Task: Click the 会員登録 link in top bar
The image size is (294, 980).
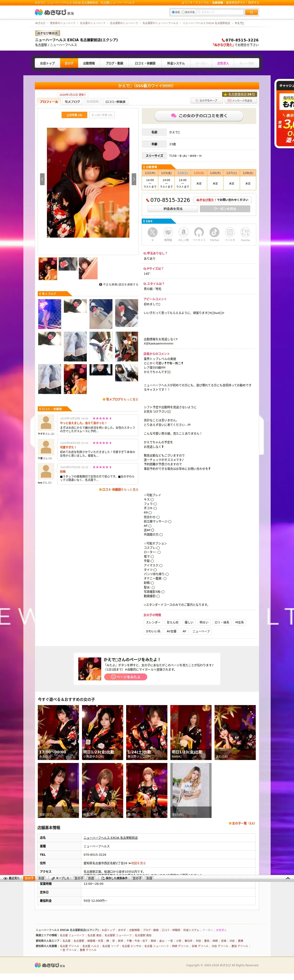Action: coord(218,2)
